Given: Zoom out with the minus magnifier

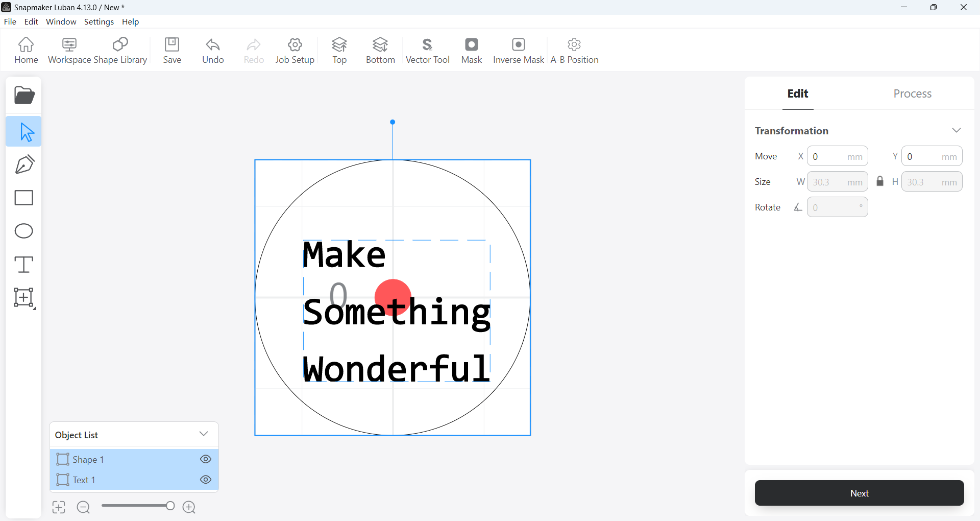Looking at the screenshot, I should (x=83, y=507).
